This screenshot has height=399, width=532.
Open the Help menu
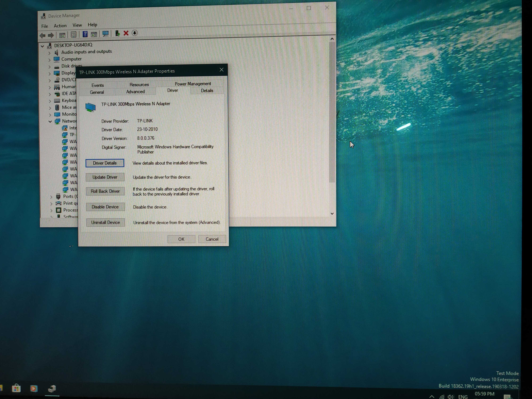click(92, 24)
